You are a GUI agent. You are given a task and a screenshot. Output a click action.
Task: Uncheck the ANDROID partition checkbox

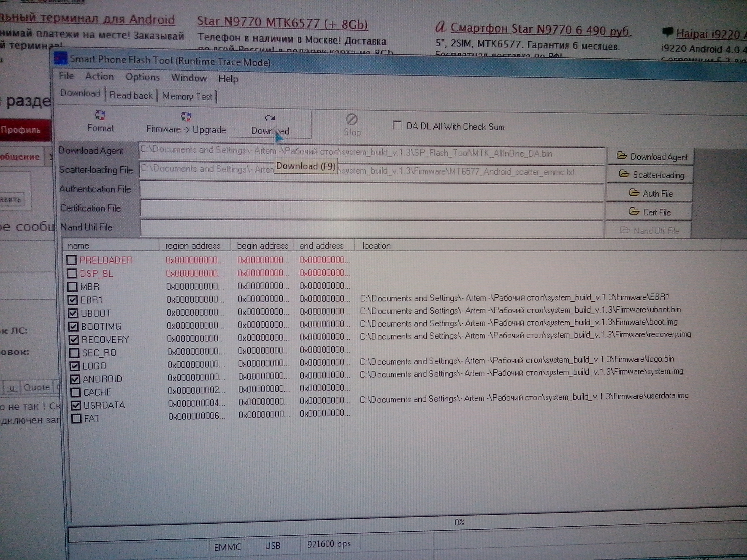[x=75, y=379]
